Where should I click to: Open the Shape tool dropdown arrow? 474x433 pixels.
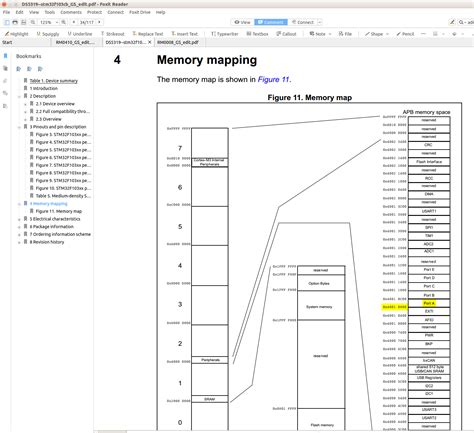coord(387,34)
